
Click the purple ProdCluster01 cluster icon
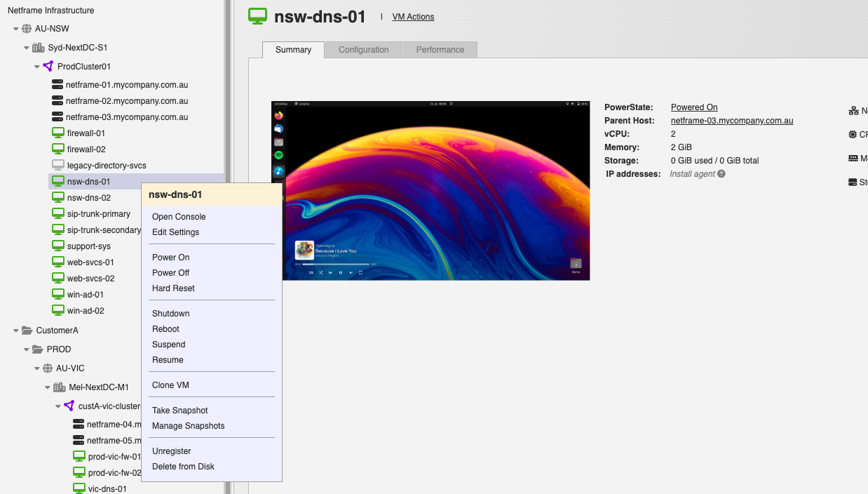[x=48, y=67]
